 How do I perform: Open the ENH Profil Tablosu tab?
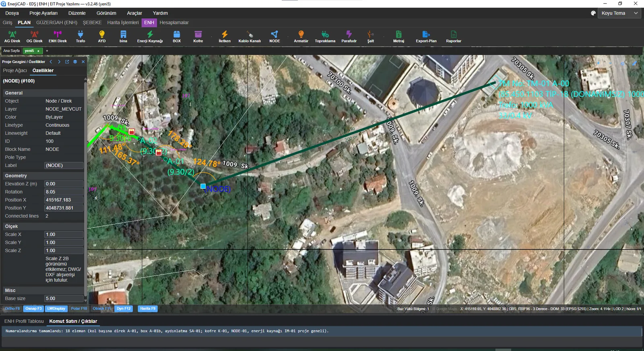coord(24,321)
